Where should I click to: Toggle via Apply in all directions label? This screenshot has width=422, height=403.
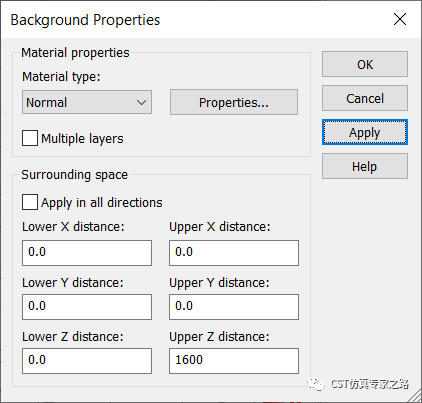click(x=102, y=202)
